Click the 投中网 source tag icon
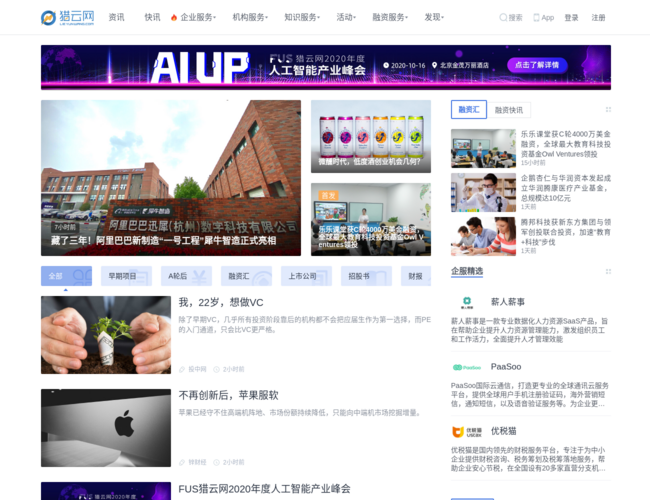 pyautogui.click(x=182, y=369)
